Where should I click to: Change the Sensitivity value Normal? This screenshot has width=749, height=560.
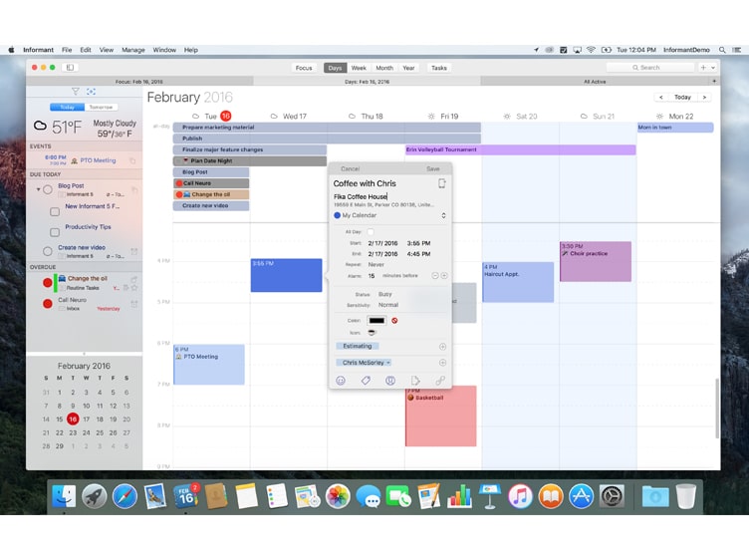click(x=388, y=305)
